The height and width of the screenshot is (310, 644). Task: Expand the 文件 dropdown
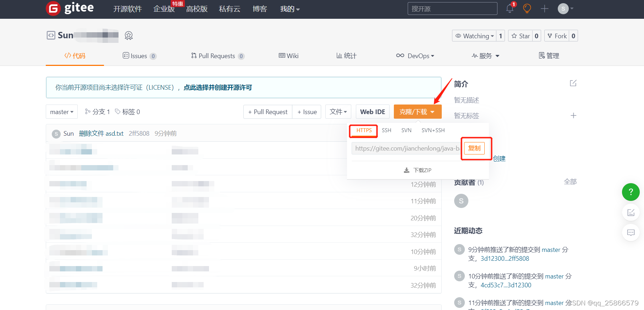click(338, 112)
